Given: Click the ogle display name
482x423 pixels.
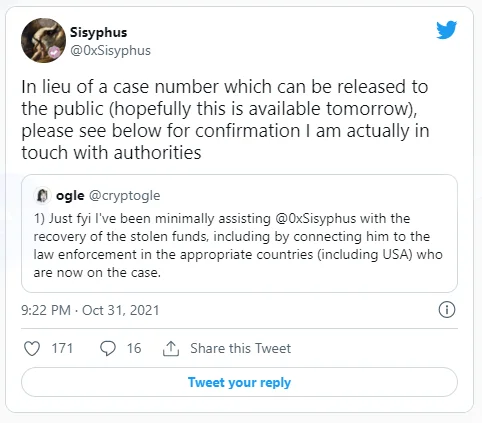Looking at the screenshot, I should tap(70, 196).
